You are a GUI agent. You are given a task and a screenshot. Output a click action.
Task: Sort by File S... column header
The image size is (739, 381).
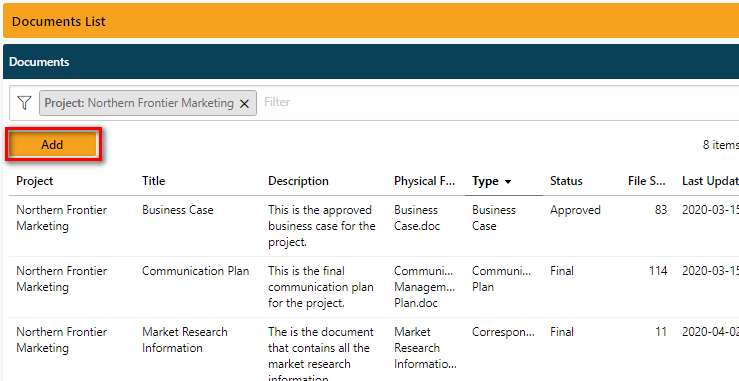[647, 181]
